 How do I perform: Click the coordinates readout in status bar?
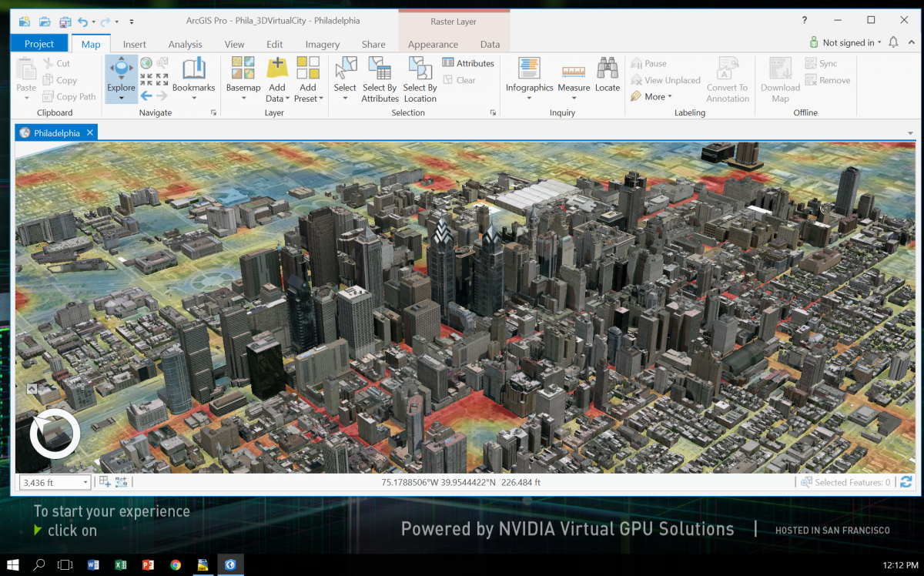pyautogui.click(x=461, y=482)
